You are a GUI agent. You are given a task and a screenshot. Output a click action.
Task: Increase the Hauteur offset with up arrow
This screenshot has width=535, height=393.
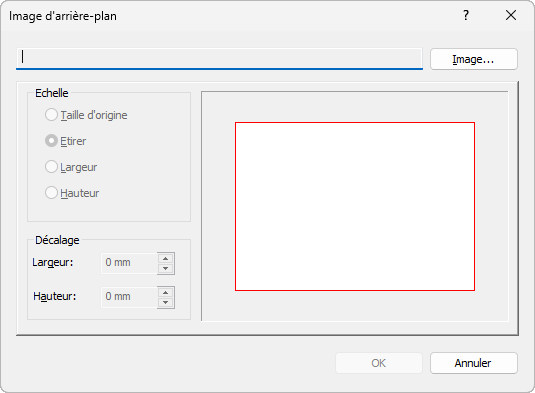coord(166,292)
